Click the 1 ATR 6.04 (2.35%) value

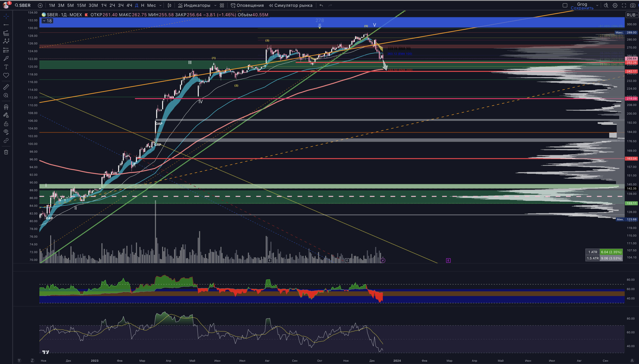tap(611, 252)
